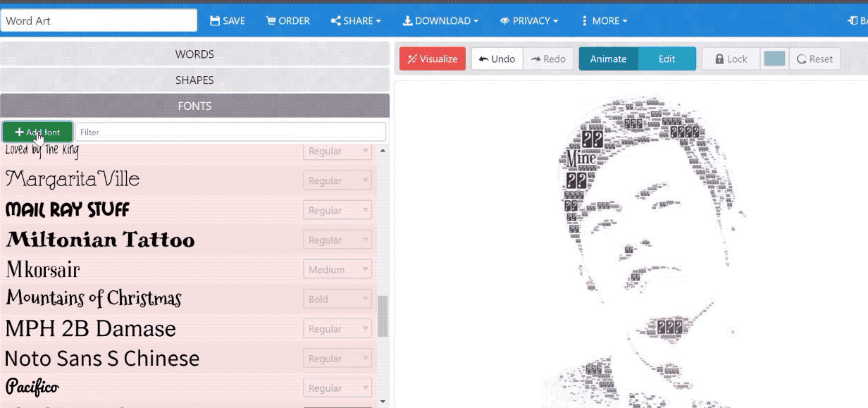Open style dropdown for Pacifico
Image resolution: width=868 pixels, height=408 pixels.
click(x=337, y=388)
